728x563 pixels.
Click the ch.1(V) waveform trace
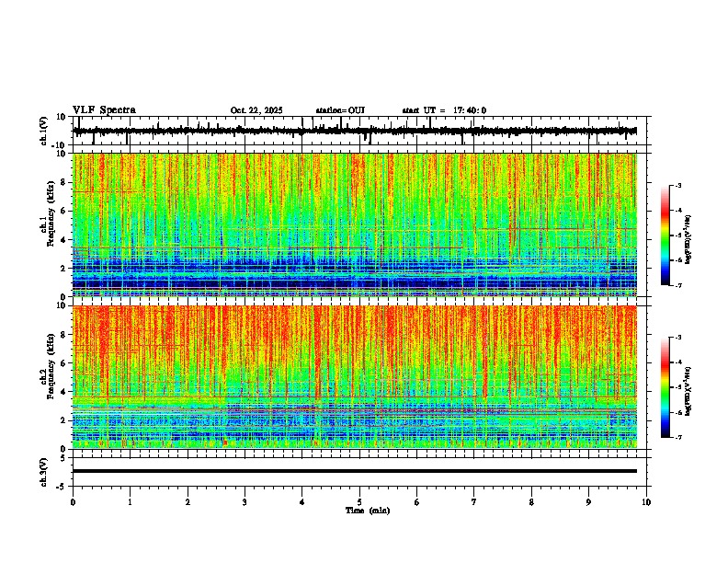pyautogui.click(x=355, y=131)
